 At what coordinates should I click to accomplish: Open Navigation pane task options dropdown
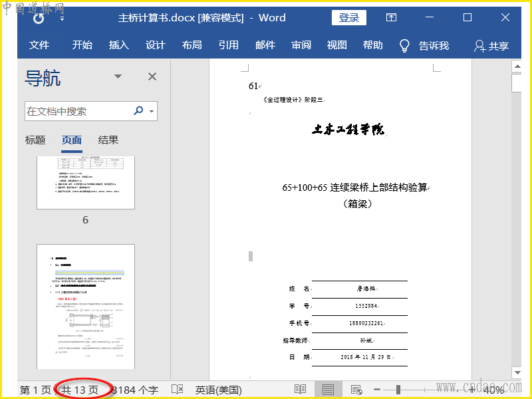(118, 76)
